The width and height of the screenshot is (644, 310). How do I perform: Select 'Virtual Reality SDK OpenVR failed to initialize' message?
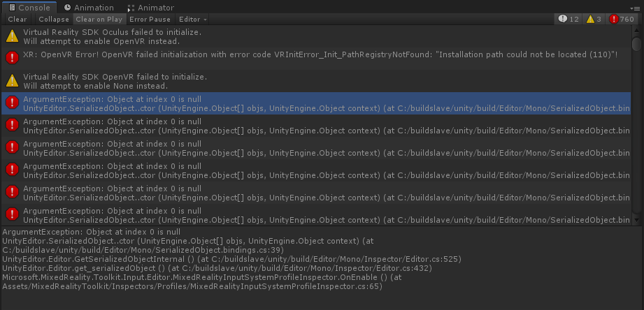point(316,81)
